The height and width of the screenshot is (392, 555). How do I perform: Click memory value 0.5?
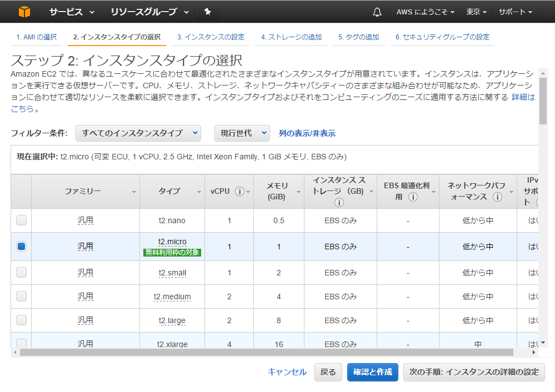pos(278,220)
